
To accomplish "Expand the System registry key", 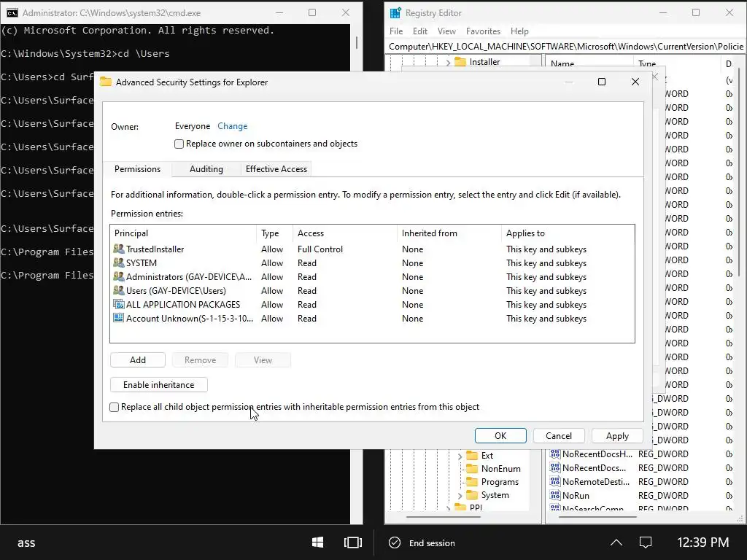I will (460, 496).
